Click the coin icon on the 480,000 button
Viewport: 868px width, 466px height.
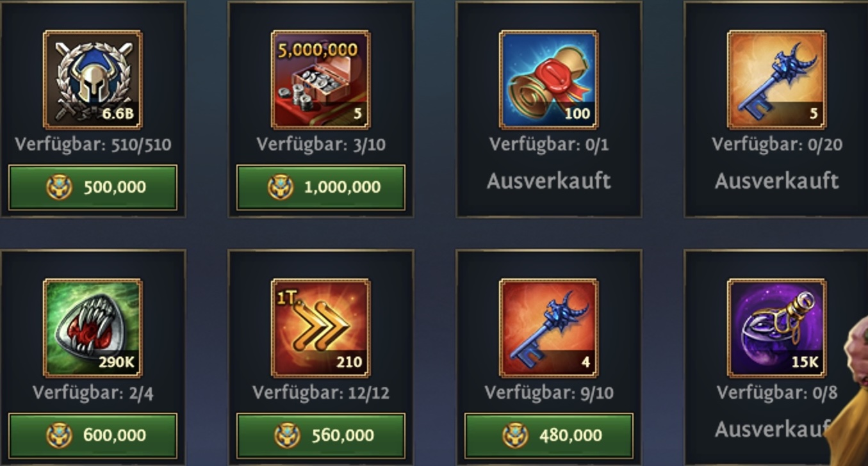514,436
